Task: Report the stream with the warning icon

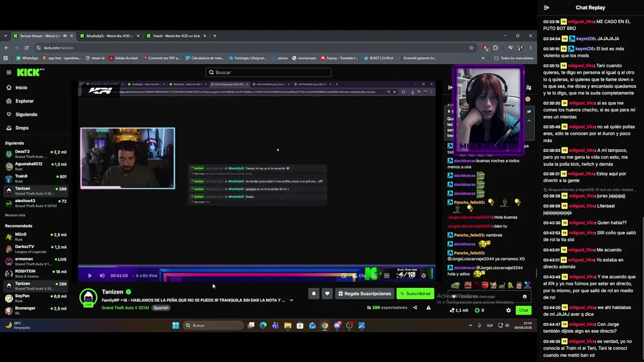Action: coord(429,308)
